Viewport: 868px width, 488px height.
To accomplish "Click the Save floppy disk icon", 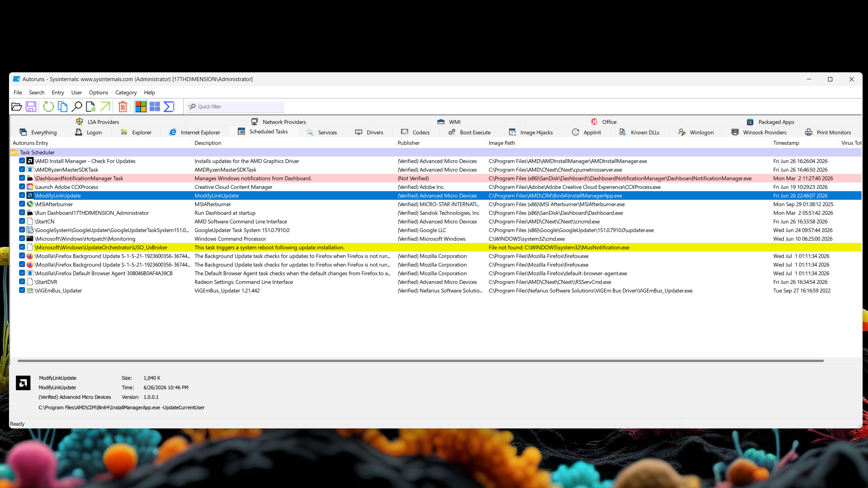I will [x=31, y=107].
